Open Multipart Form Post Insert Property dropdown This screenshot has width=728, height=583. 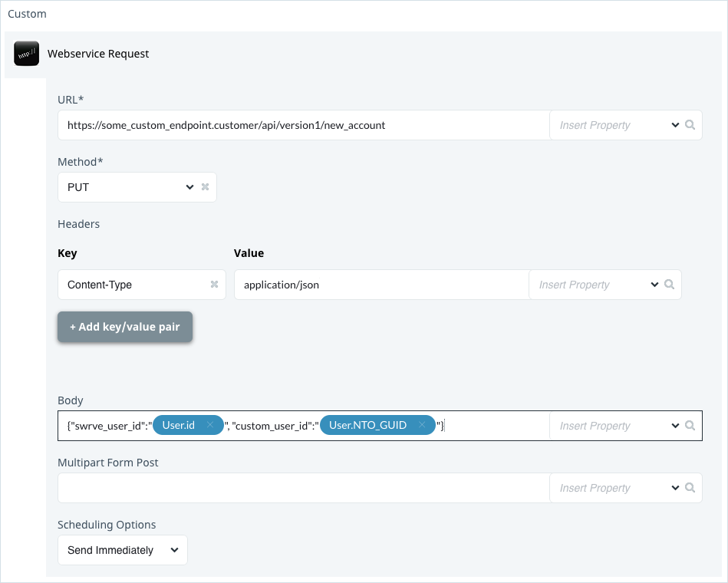click(675, 487)
